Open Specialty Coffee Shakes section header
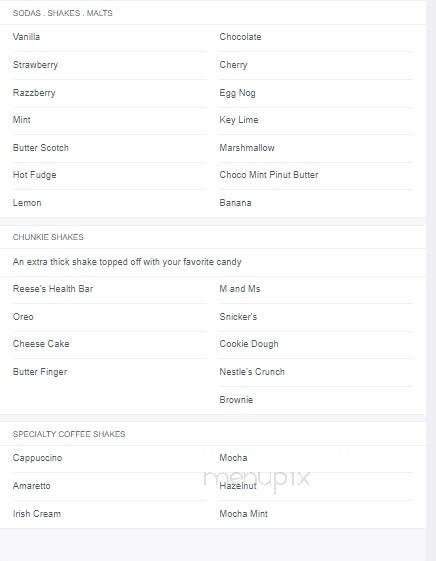 tap(69, 434)
